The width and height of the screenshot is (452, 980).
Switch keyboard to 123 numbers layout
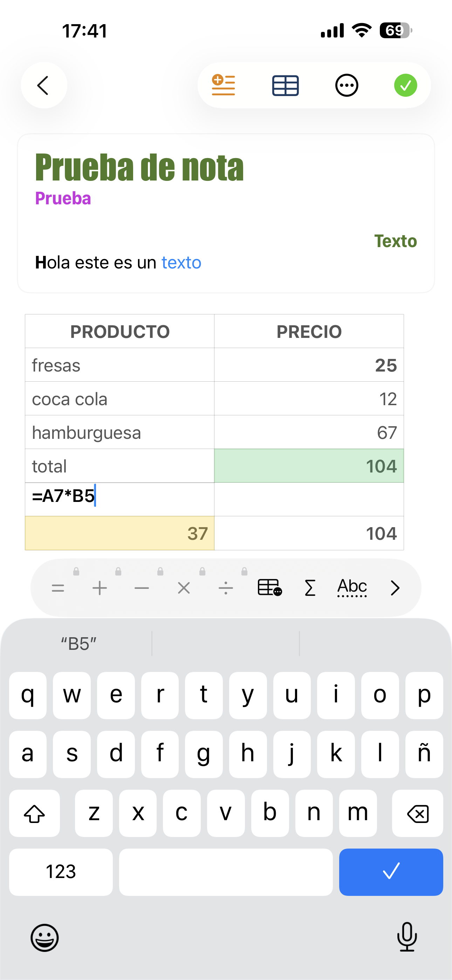(x=61, y=872)
